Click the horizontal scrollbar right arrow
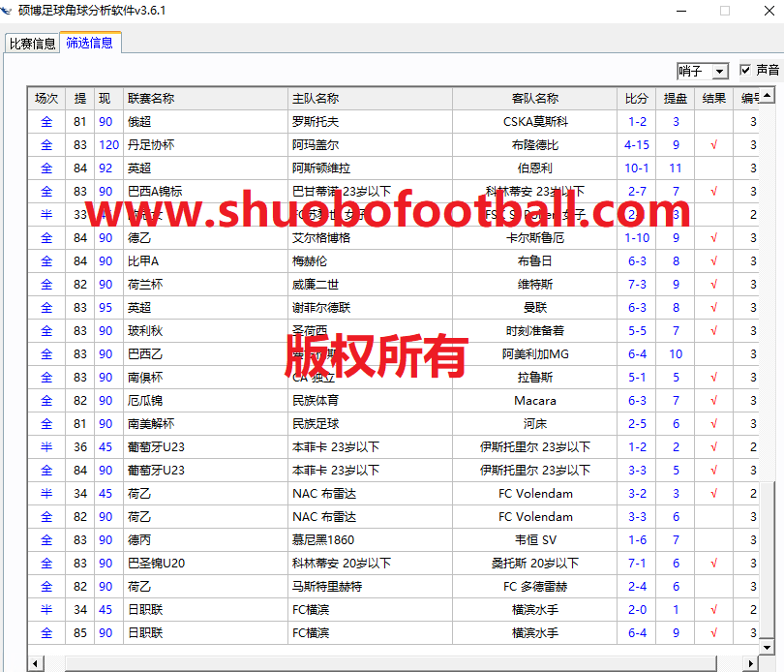784x672 pixels. (750, 663)
